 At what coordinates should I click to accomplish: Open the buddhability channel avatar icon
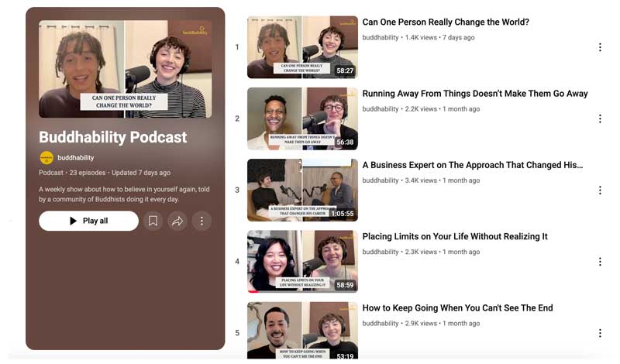pos(46,158)
